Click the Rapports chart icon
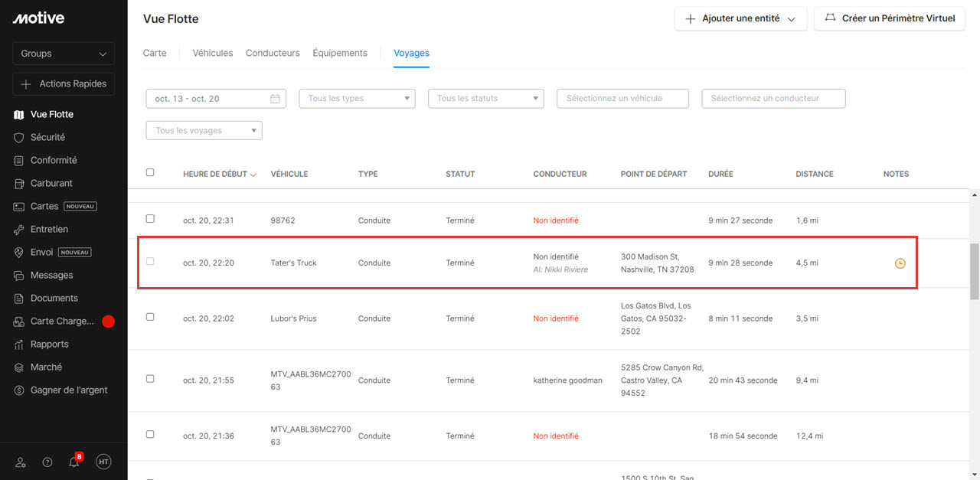The image size is (980, 480). coord(19,344)
